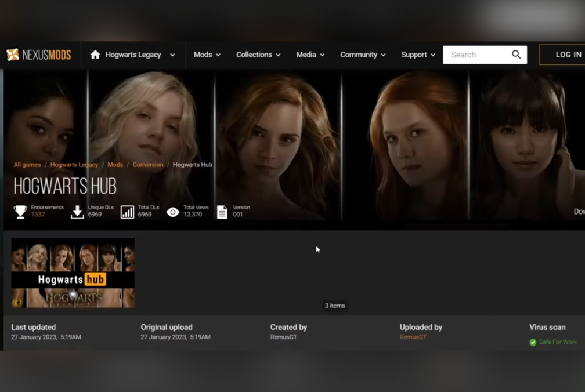The image size is (585, 392).
Task: Click Created by RemusGT text
Action: coord(284,337)
